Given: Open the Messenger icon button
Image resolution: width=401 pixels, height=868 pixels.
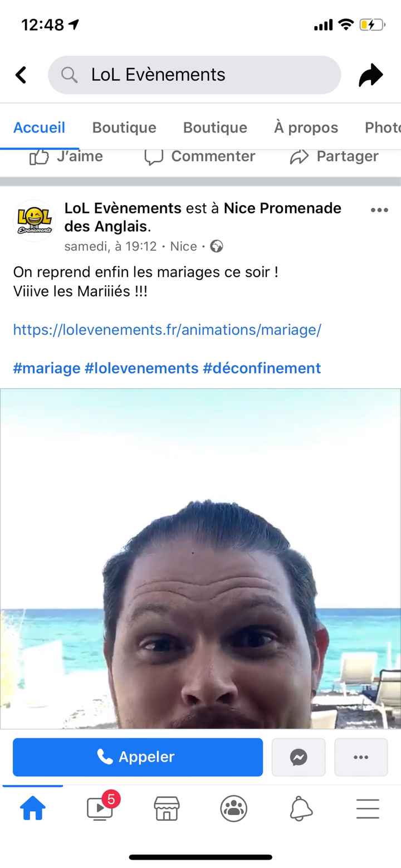Looking at the screenshot, I should pos(299,757).
